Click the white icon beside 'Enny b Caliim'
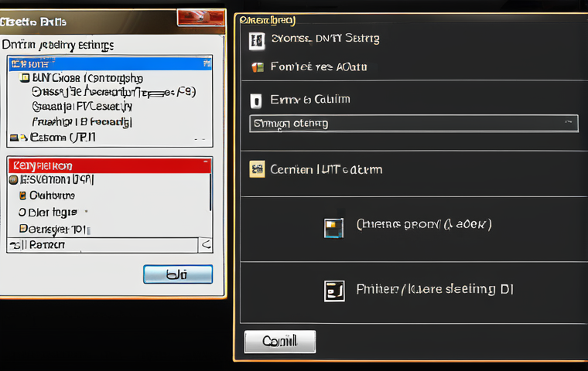 point(256,100)
